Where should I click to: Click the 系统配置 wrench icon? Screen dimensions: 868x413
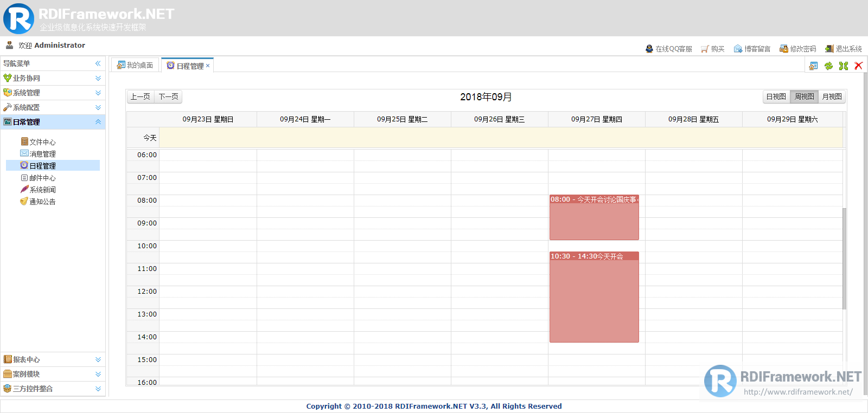point(8,107)
